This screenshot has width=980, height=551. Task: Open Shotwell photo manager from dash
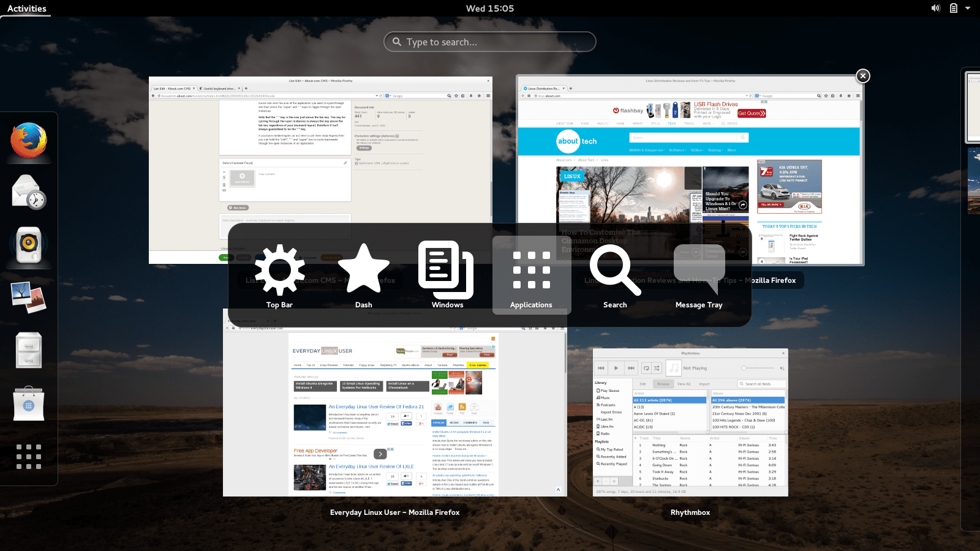[x=29, y=297]
